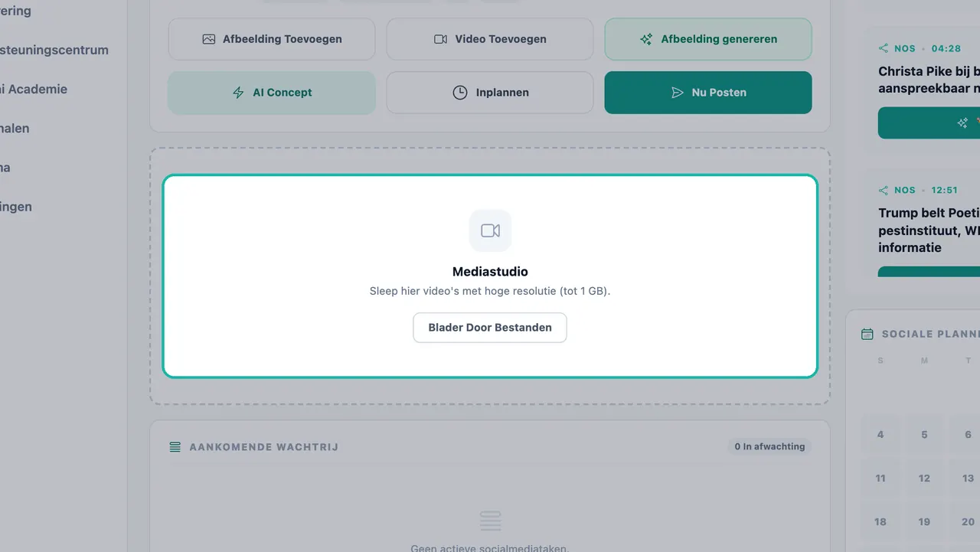Select day 5 in the Sociale Planner
This screenshot has height=552, width=980.
tap(924, 434)
